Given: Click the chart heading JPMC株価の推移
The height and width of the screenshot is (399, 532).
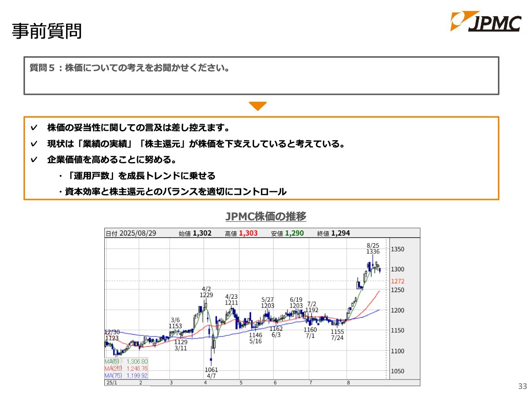Looking at the screenshot, I should [x=266, y=216].
